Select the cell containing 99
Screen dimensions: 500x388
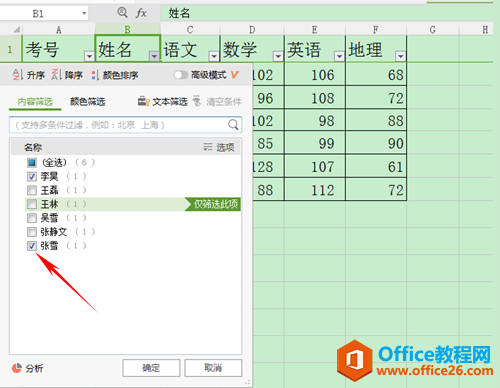click(x=315, y=143)
